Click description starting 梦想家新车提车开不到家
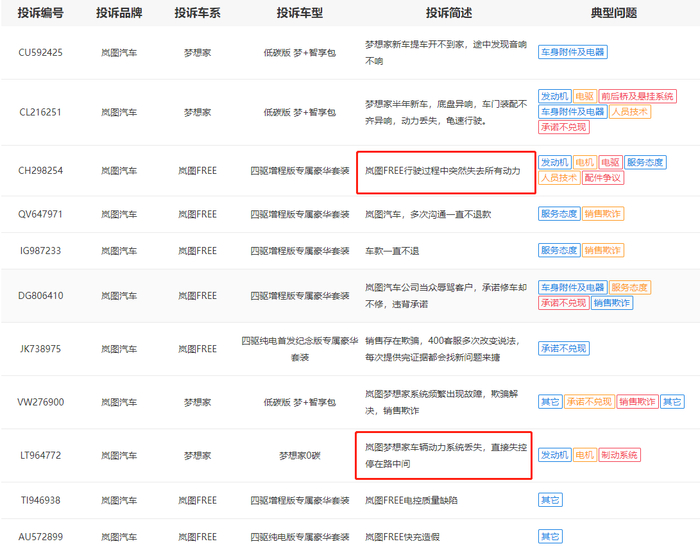Image resolution: width=700 pixels, height=553 pixels. [446, 53]
